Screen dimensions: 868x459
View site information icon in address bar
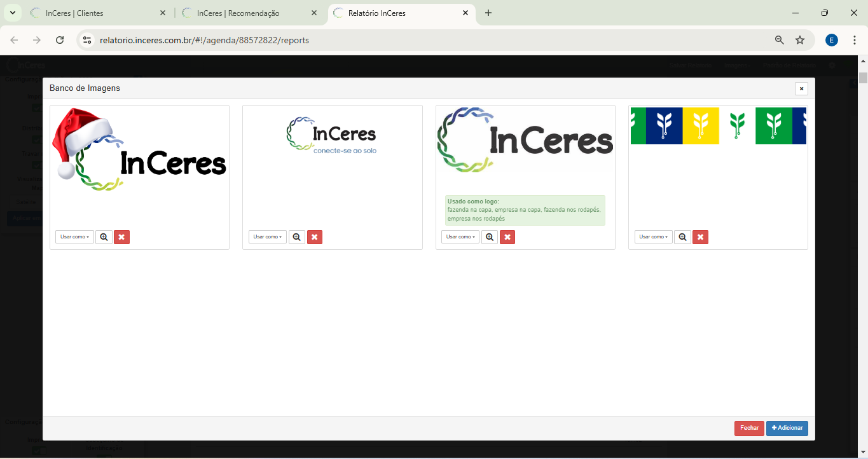(x=88, y=40)
